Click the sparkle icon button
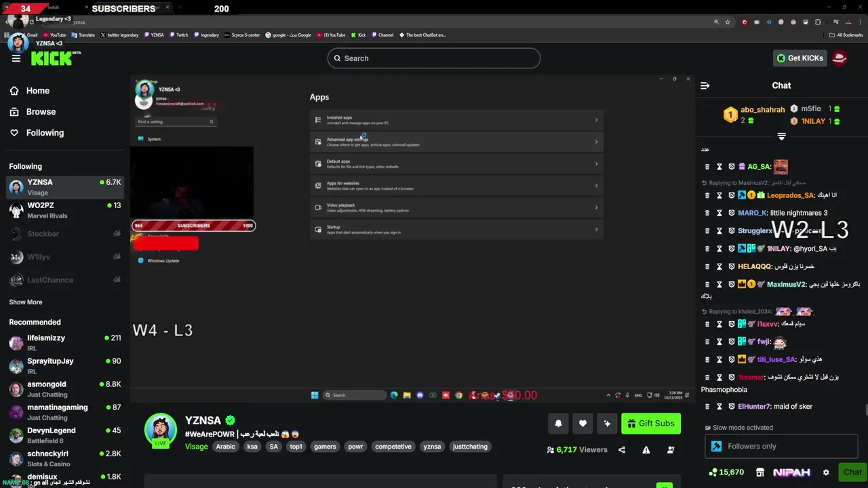 tap(607, 424)
